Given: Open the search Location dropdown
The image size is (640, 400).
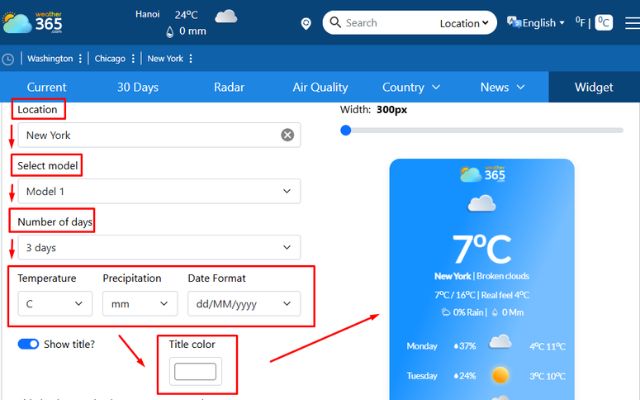Looking at the screenshot, I should click(x=464, y=23).
